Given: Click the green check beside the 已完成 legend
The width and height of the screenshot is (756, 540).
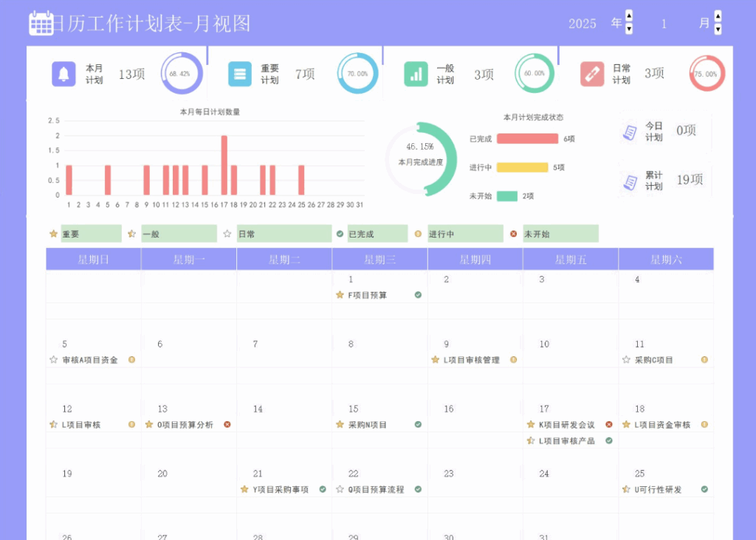Looking at the screenshot, I should point(340,234).
